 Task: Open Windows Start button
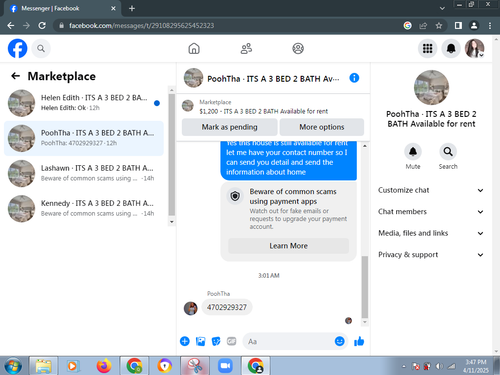click(13, 366)
